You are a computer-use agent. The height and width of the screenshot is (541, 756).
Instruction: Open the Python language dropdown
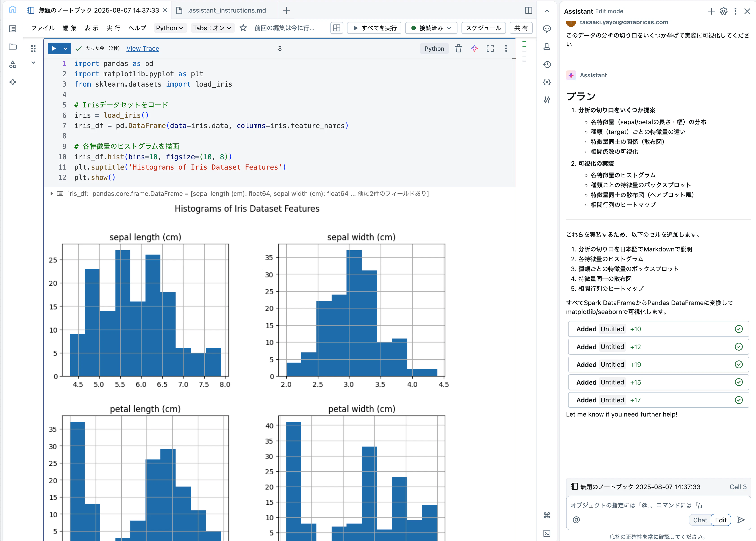pos(169,28)
